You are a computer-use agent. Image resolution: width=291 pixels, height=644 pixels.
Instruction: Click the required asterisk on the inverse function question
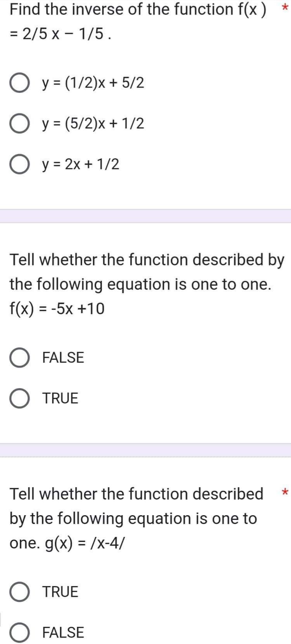pos(285,7)
